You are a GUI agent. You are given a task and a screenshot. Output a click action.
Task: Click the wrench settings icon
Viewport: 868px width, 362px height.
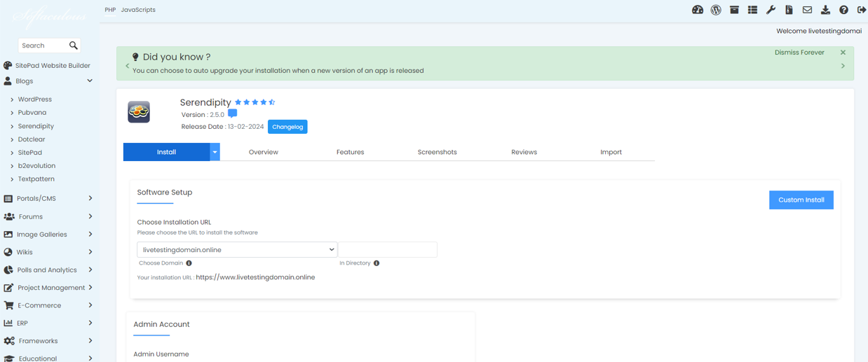(x=771, y=10)
